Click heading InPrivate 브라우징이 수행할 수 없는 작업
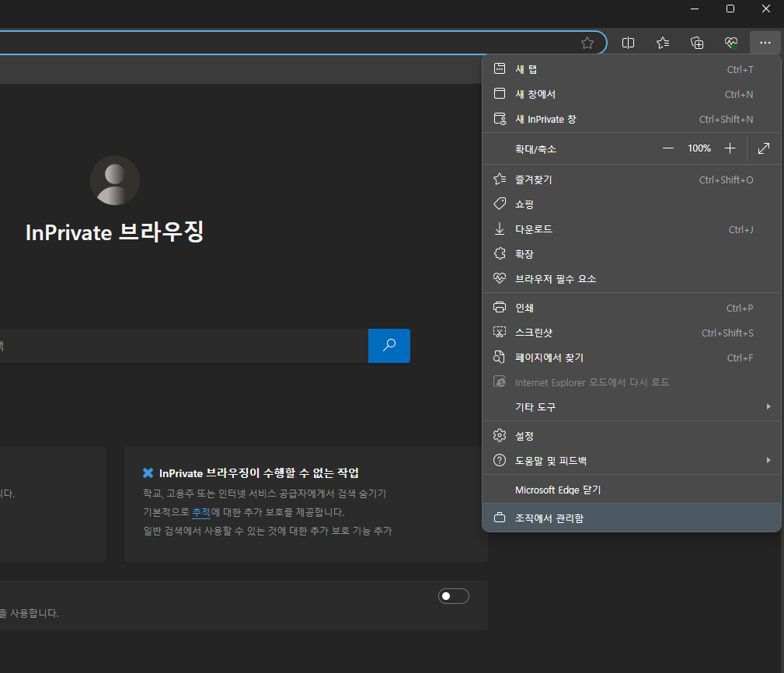 [259, 473]
